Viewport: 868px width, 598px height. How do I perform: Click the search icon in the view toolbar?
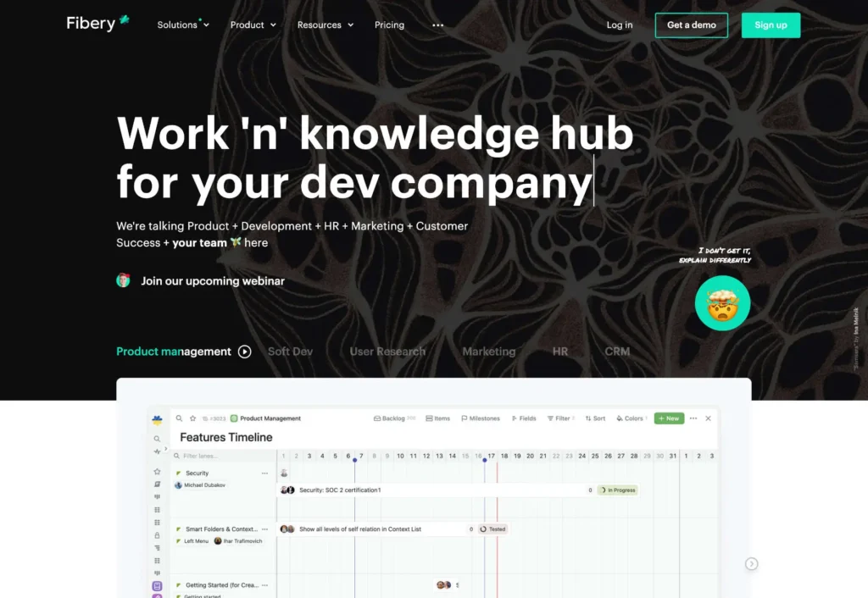click(x=180, y=418)
